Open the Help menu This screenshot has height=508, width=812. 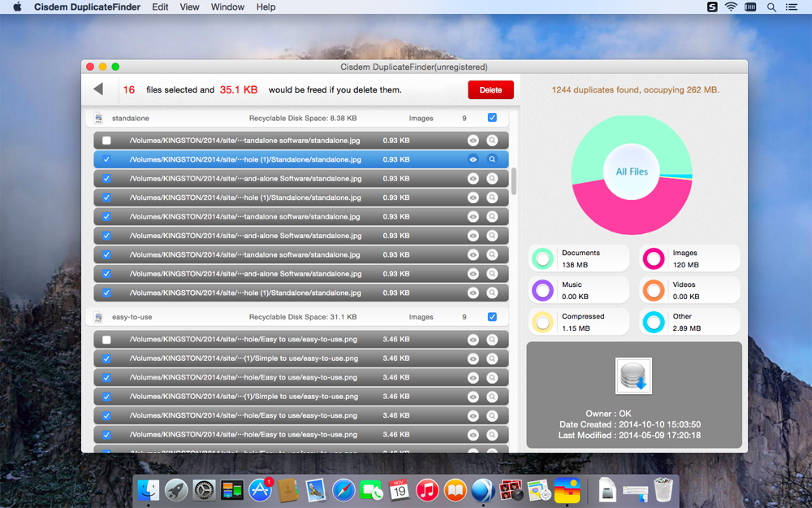click(x=266, y=7)
